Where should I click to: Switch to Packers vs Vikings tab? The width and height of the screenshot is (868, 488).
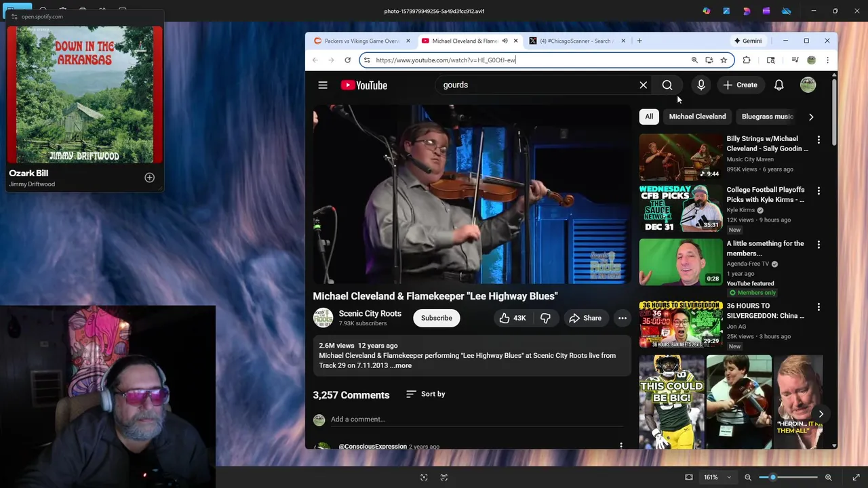361,41
